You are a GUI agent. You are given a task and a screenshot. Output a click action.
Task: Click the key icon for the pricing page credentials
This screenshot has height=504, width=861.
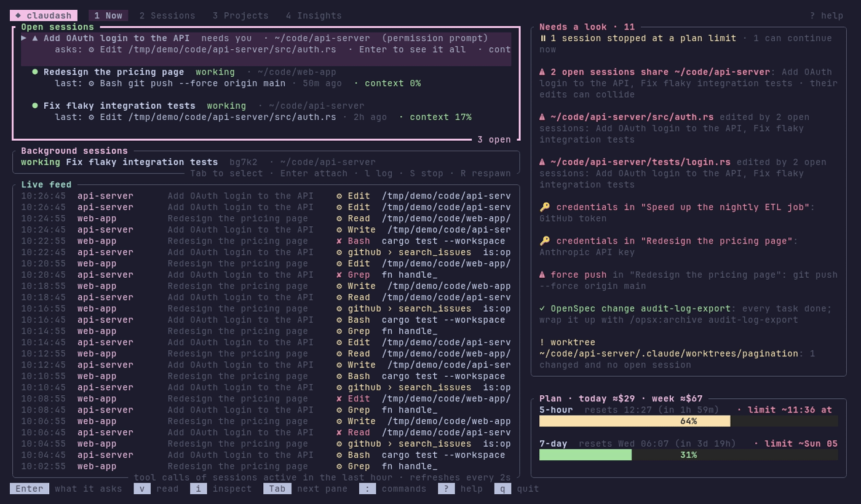click(x=545, y=241)
